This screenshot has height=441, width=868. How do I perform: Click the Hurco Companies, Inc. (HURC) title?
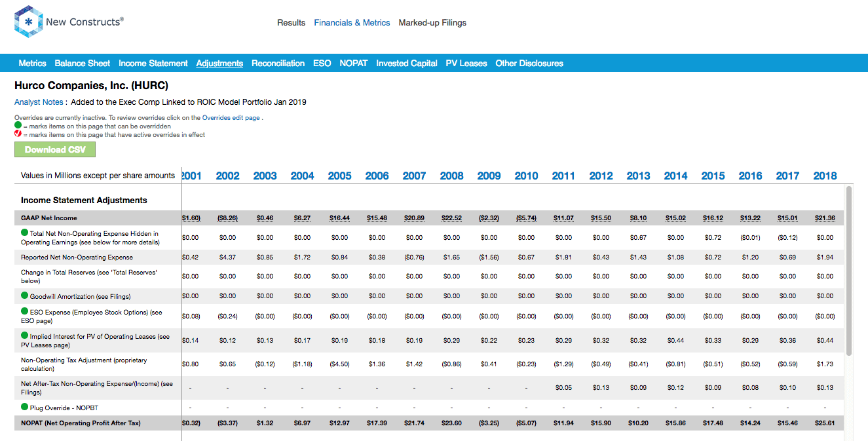(x=92, y=86)
